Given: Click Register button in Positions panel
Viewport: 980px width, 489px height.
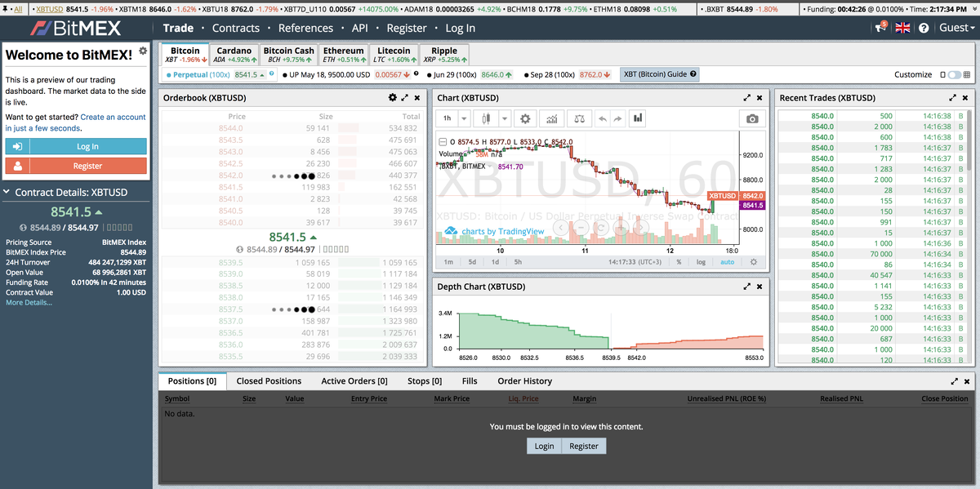Looking at the screenshot, I should pos(584,446).
